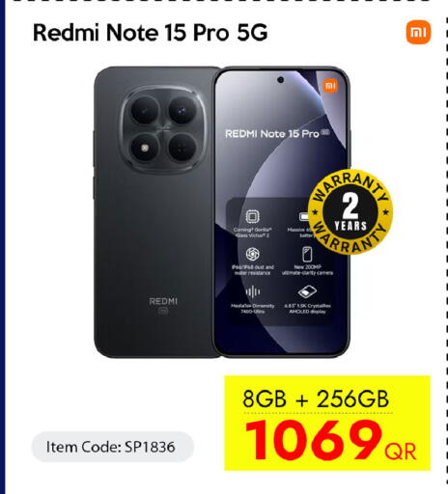Click the REDMI logo on phone back
The image size is (448, 494).
click(163, 301)
